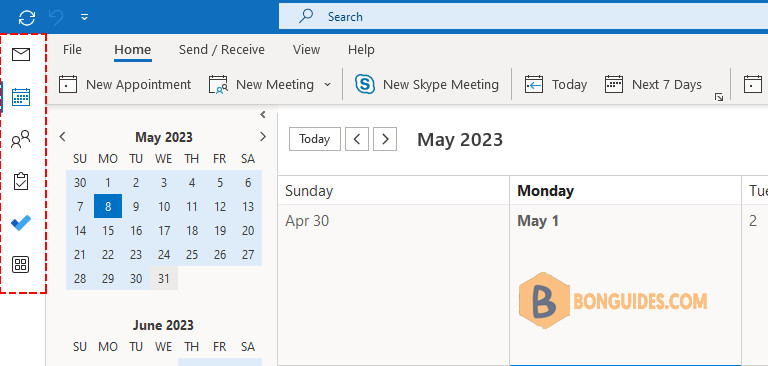Collapse the folder pane with the arrow
768x366 pixels.
(x=263, y=115)
